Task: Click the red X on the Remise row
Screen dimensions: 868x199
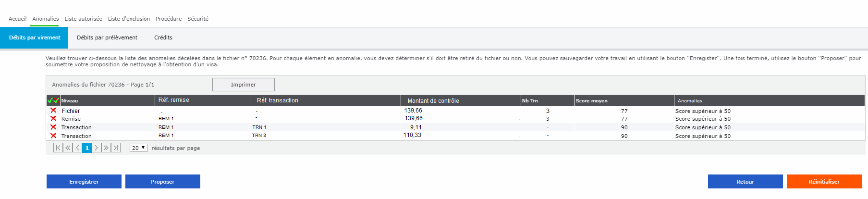Action: pos(53,118)
